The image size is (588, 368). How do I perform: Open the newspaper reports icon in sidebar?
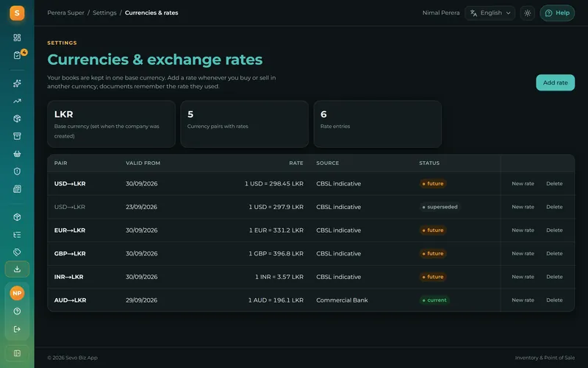17,189
